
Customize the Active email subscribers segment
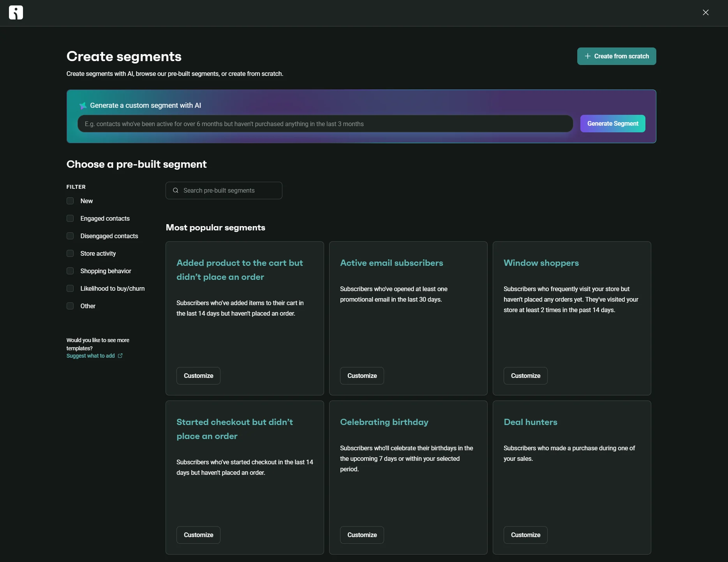[362, 376]
